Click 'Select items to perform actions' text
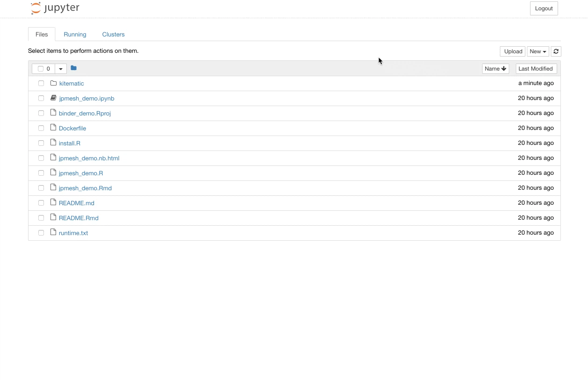The height and width of the screenshot is (380, 588). point(83,50)
